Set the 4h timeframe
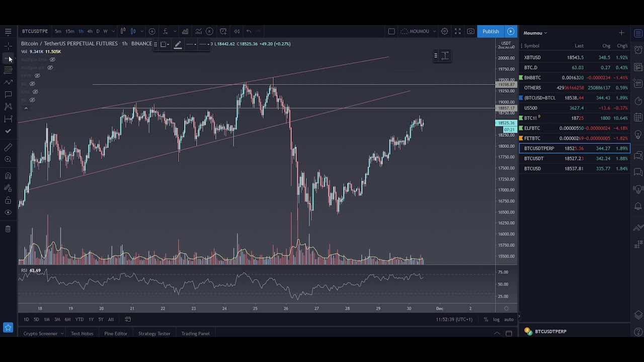Viewport: 644px width, 362px height. [90, 31]
